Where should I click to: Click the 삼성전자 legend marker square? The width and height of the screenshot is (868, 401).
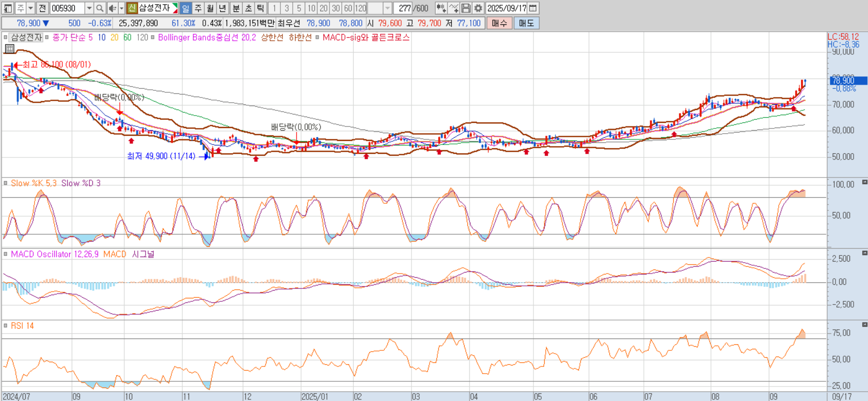[x=6, y=37]
